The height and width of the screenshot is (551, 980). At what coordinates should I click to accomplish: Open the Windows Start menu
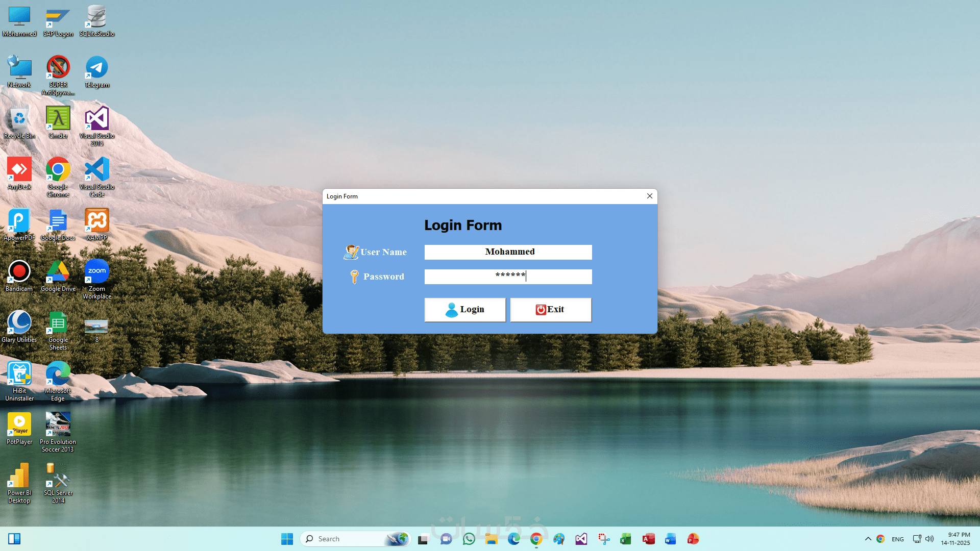[x=287, y=539]
